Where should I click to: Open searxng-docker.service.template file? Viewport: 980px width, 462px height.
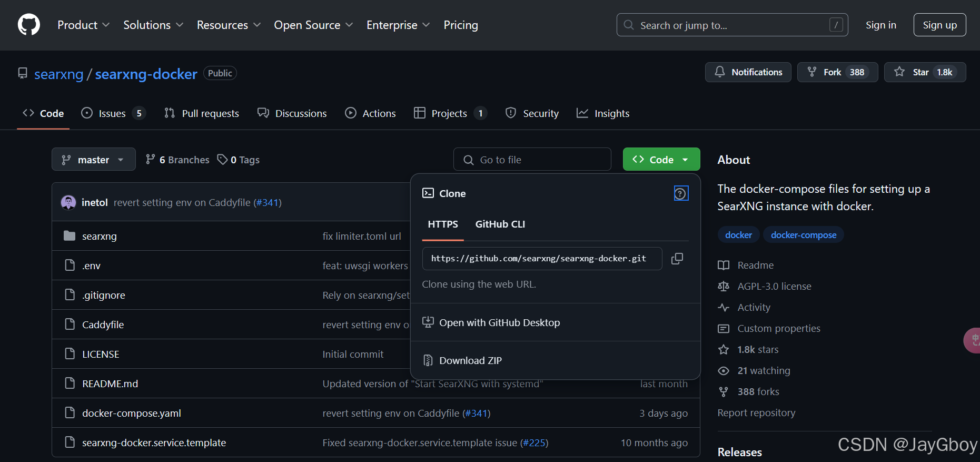pos(154,443)
